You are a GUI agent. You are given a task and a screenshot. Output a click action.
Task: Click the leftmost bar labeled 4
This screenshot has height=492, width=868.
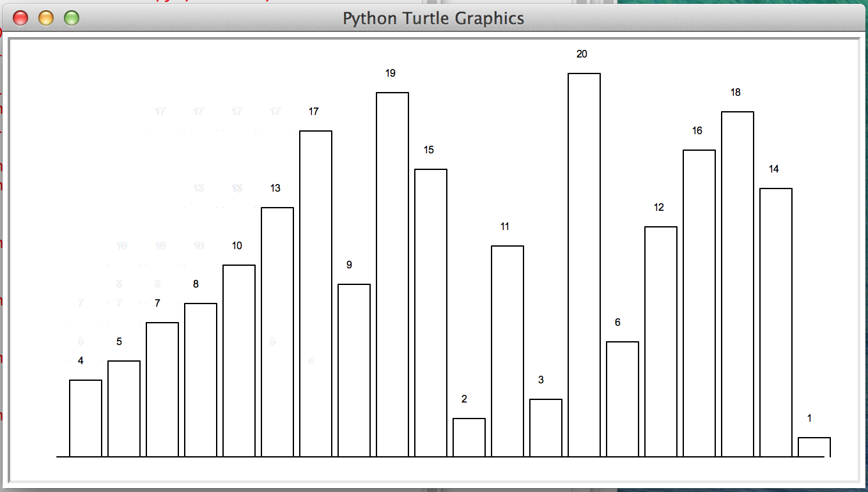(x=86, y=419)
